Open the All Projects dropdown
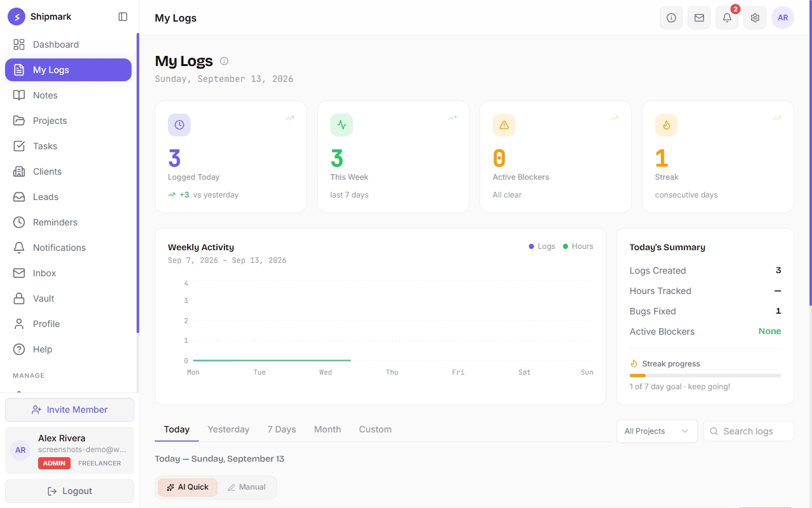The image size is (812, 508). click(x=657, y=431)
